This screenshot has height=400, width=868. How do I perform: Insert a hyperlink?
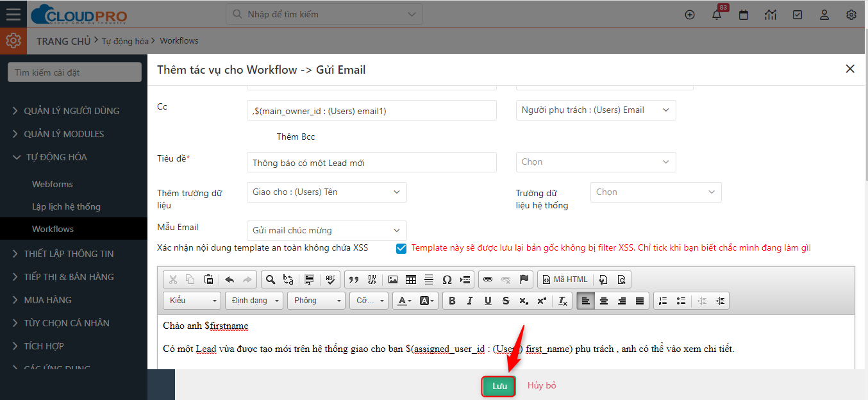coord(488,279)
